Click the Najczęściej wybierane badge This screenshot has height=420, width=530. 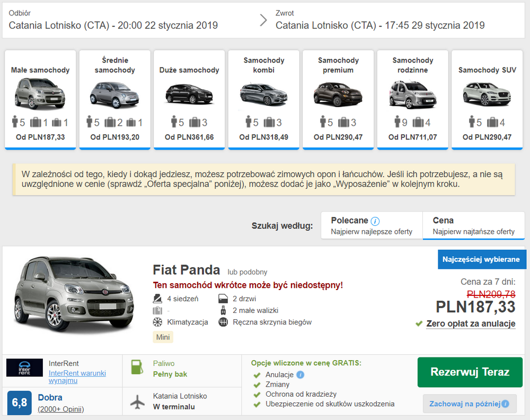click(481, 259)
